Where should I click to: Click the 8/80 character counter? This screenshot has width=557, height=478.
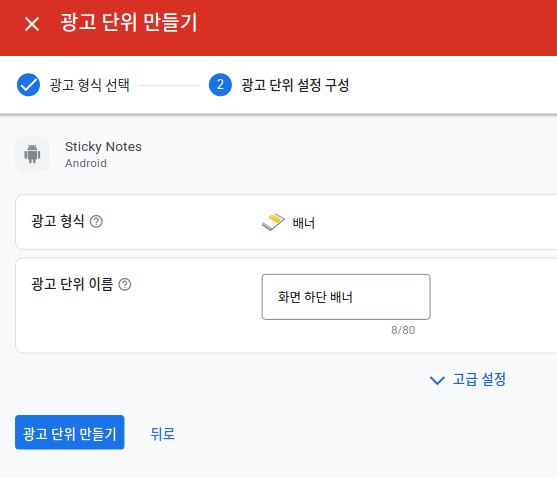pos(403,330)
